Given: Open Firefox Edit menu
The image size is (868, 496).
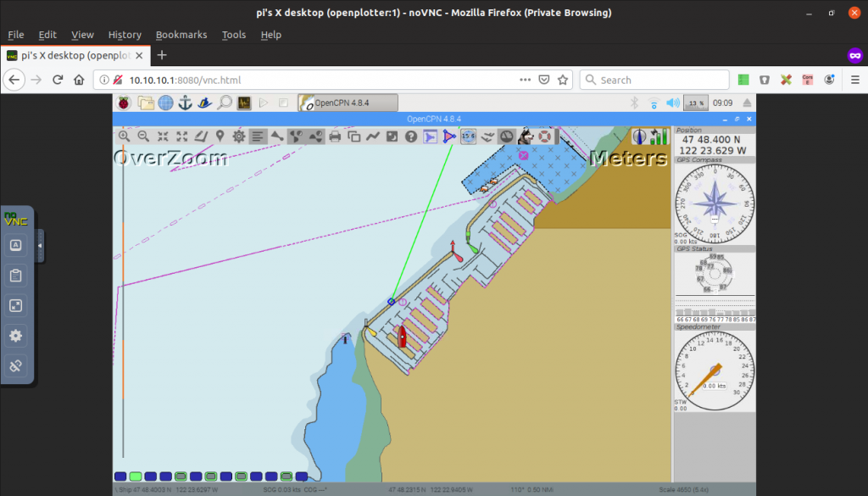Looking at the screenshot, I should point(47,34).
